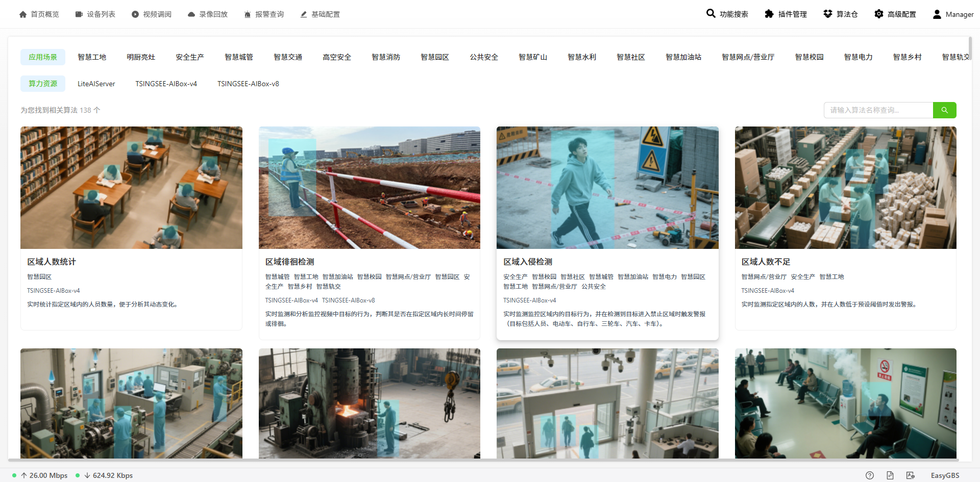Click the green algorithm search button

pyautogui.click(x=945, y=110)
